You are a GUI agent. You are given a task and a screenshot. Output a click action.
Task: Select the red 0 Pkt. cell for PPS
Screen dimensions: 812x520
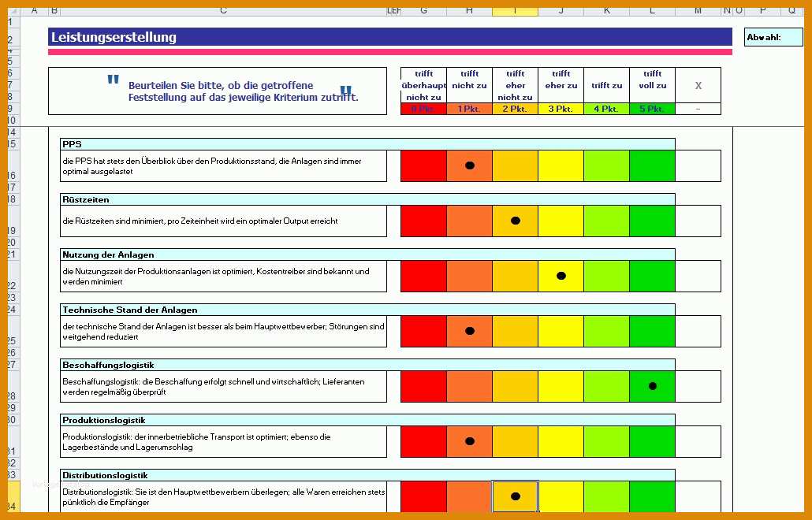(423, 166)
